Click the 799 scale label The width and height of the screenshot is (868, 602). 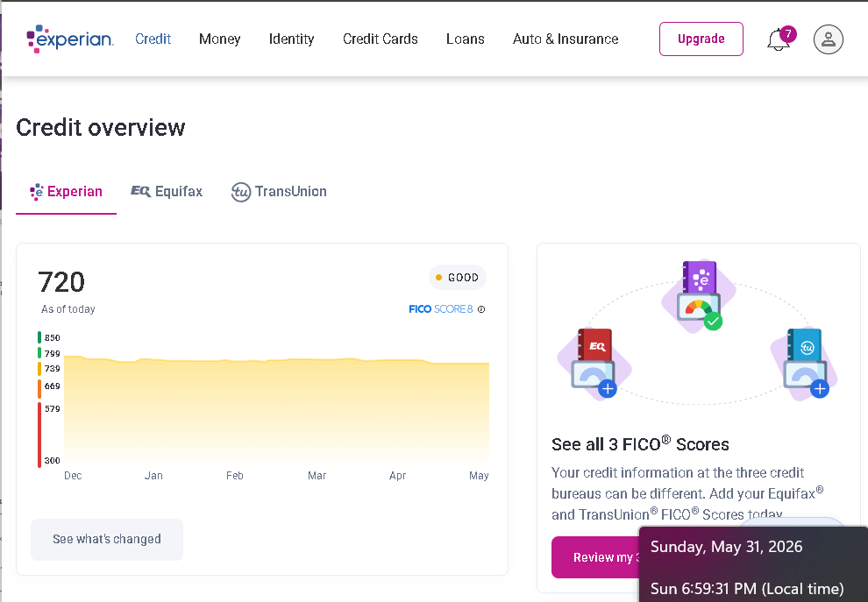[x=52, y=353]
